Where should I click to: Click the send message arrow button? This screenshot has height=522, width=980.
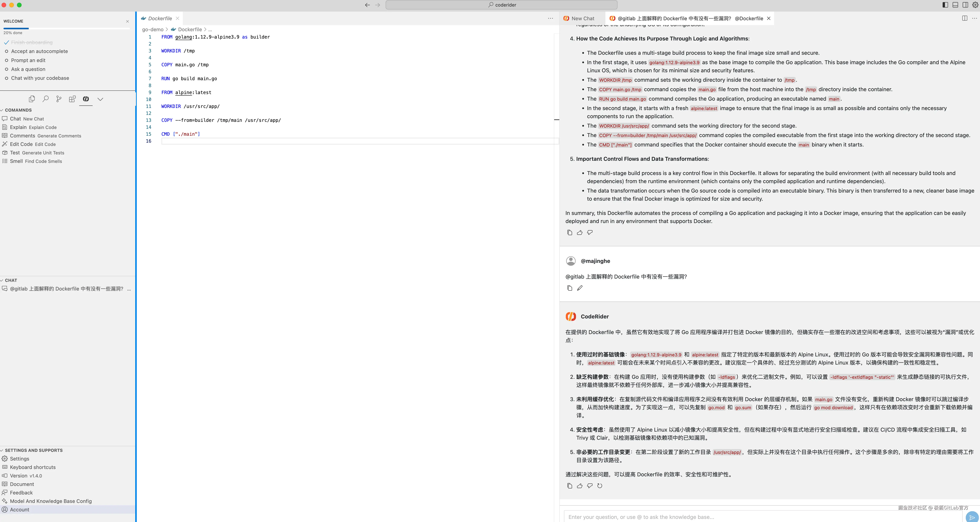(972, 517)
